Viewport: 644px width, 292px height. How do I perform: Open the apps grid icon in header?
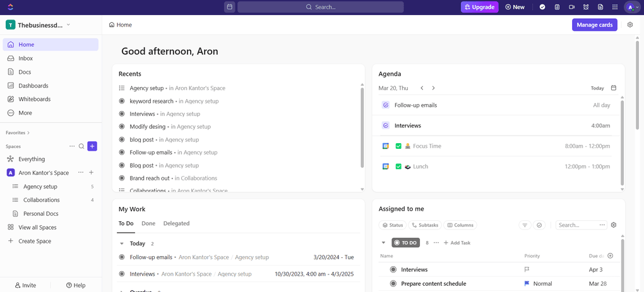(x=614, y=7)
